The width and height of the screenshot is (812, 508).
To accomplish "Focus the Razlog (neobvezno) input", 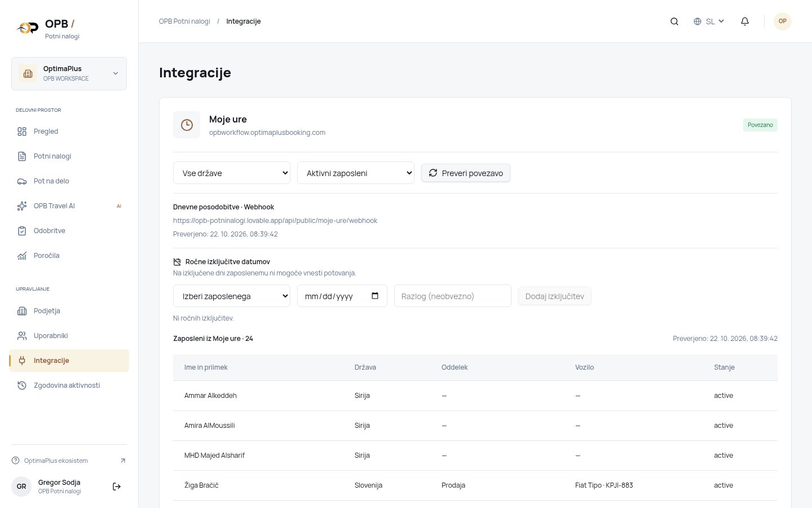I will [x=453, y=296].
